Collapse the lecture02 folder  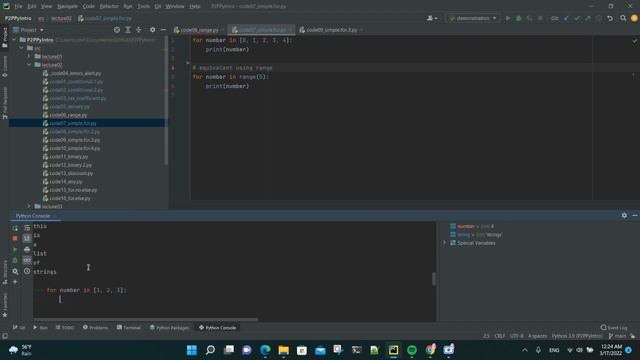coord(29,65)
